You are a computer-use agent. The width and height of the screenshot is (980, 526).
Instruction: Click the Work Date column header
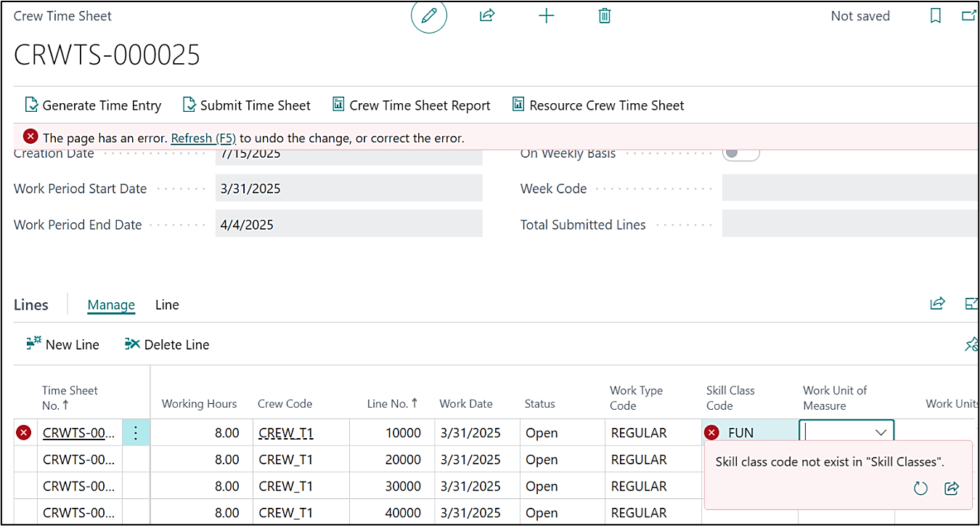466,404
